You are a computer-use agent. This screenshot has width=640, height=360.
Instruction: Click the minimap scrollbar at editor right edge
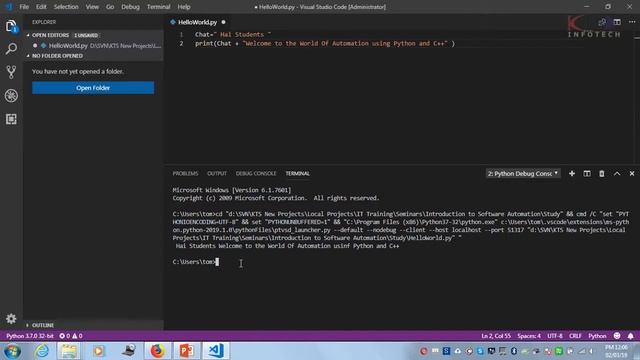point(637,96)
